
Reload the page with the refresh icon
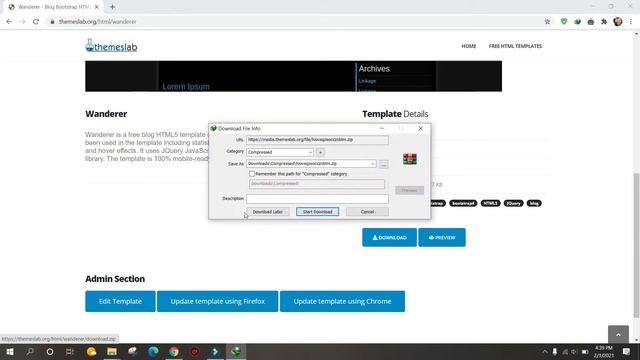click(36, 22)
